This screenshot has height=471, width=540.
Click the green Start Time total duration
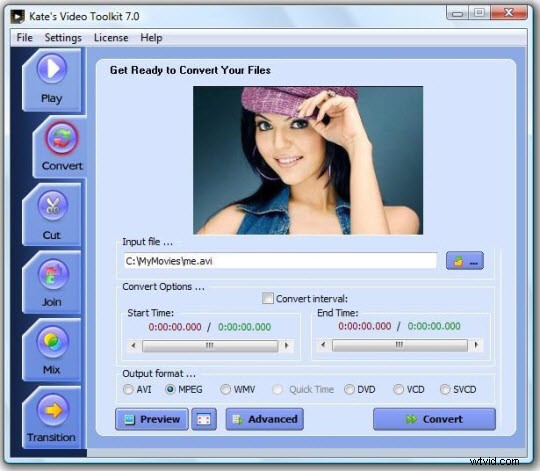point(245,327)
